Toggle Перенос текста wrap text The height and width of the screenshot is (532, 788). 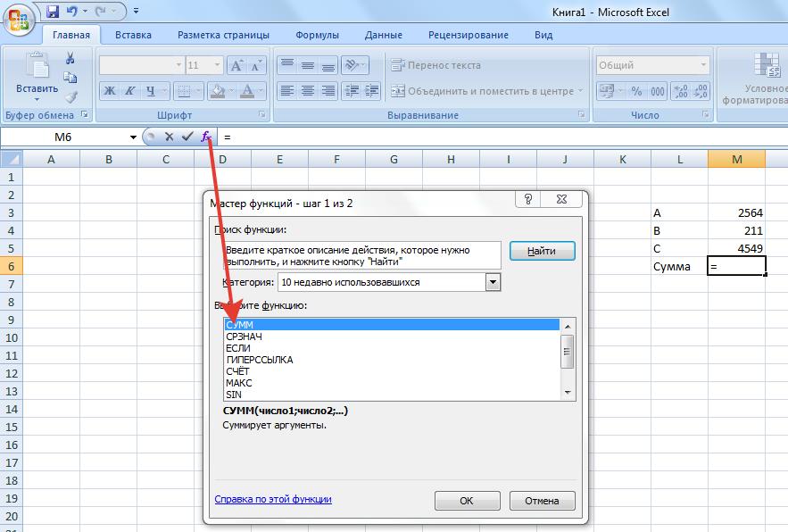435,65
